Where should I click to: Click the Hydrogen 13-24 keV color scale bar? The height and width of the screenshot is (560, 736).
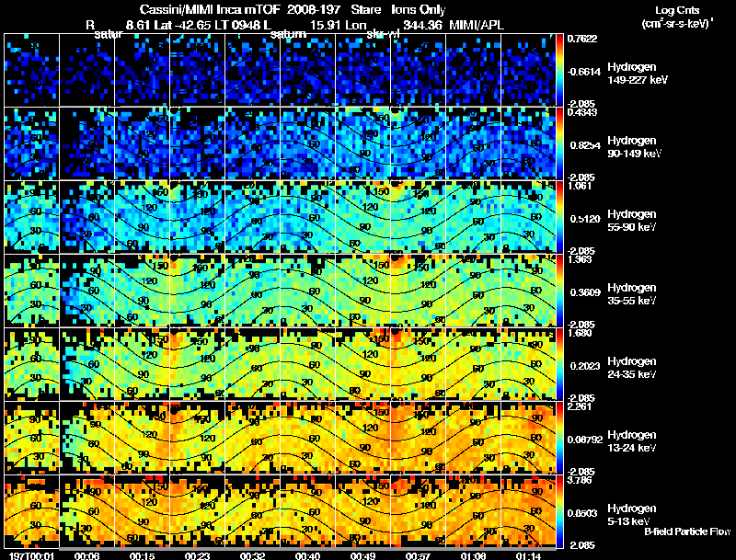pos(559,438)
